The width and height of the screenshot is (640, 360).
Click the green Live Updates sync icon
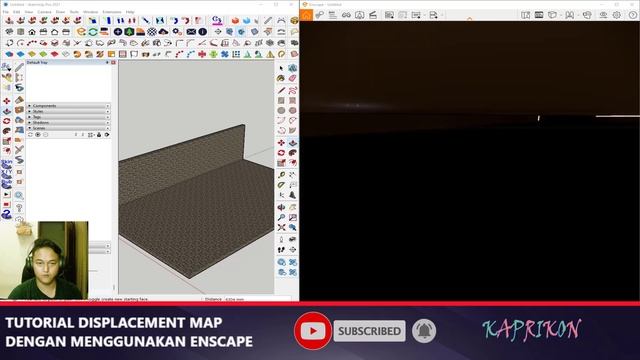click(93, 32)
